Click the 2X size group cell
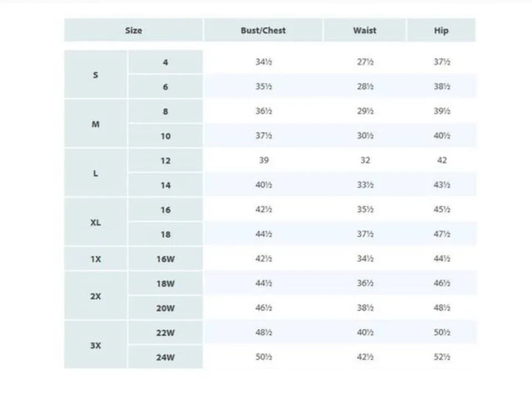The image size is (532, 396). coord(95,296)
